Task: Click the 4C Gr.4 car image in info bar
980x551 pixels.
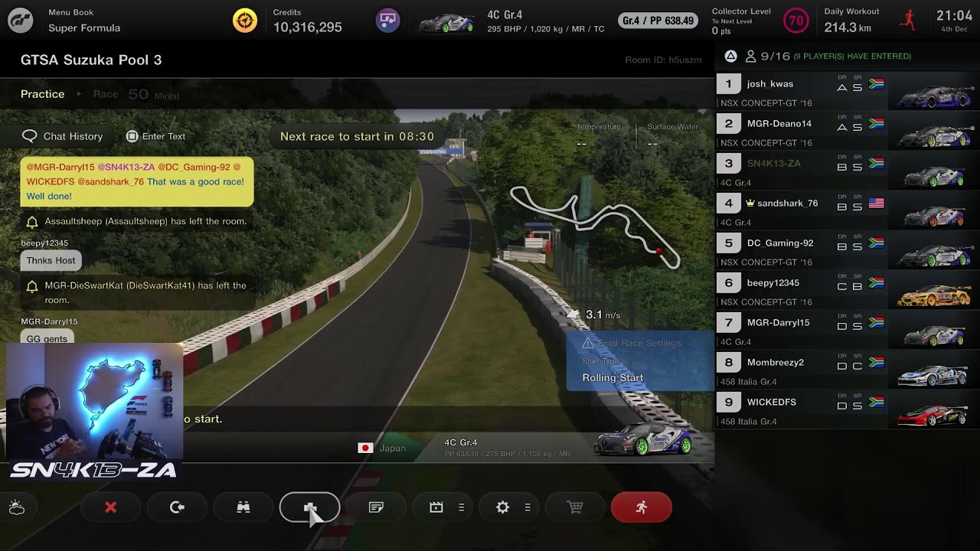Action: [644, 439]
